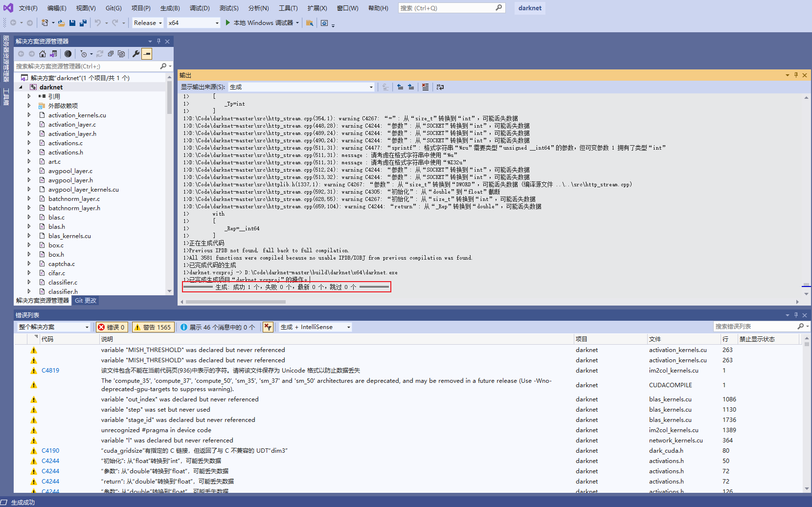
Task: Click Home icon in Solution Explorer toolbar
Action: 43,54
